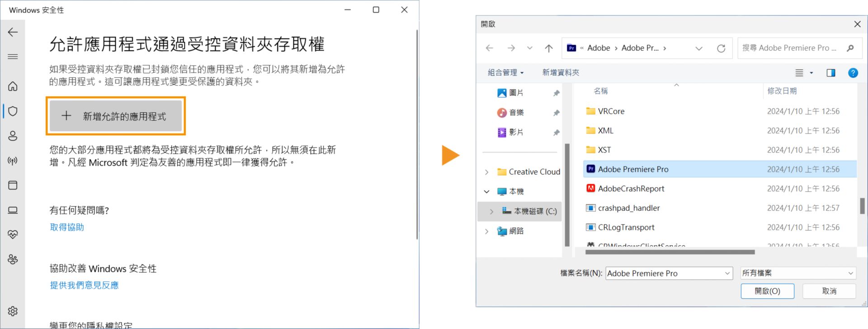Open the 檔案名稱 combo dropdown arrow

[x=727, y=273]
